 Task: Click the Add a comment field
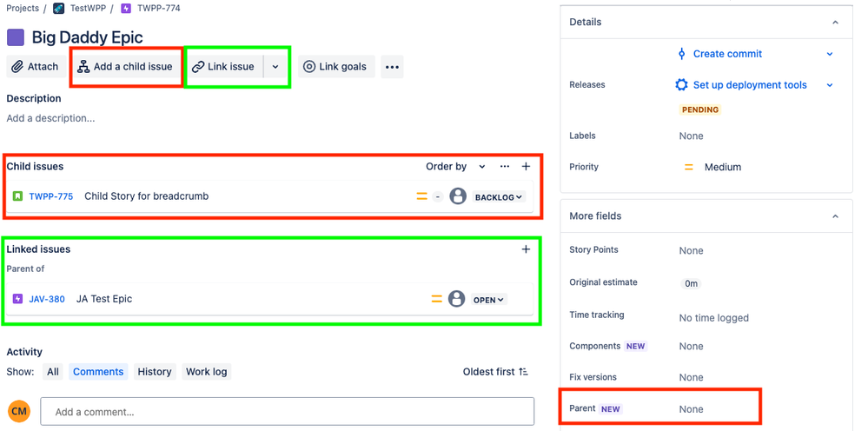click(288, 412)
